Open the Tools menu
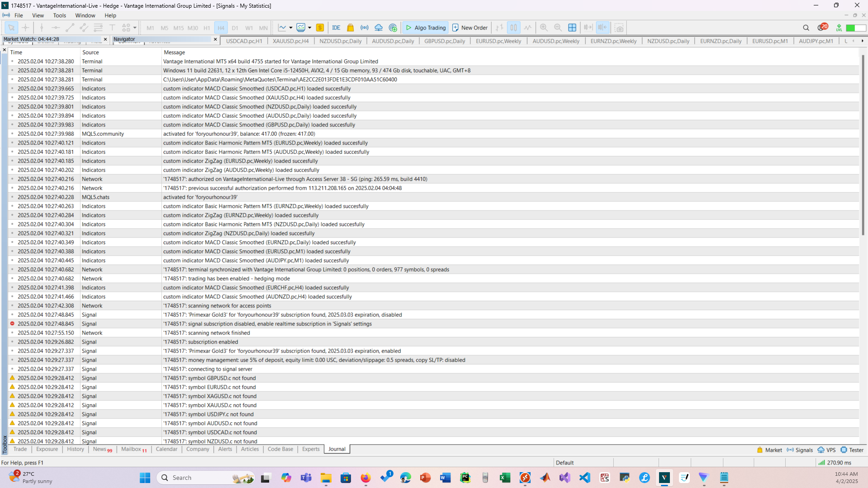The width and height of the screenshot is (868, 488). pyautogui.click(x=59, y=15)
